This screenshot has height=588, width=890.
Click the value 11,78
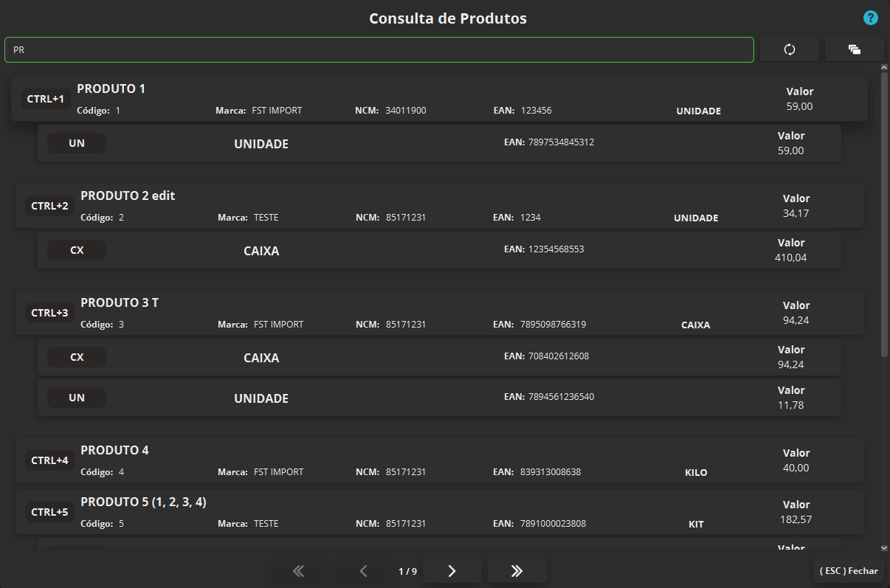point(791,405)
